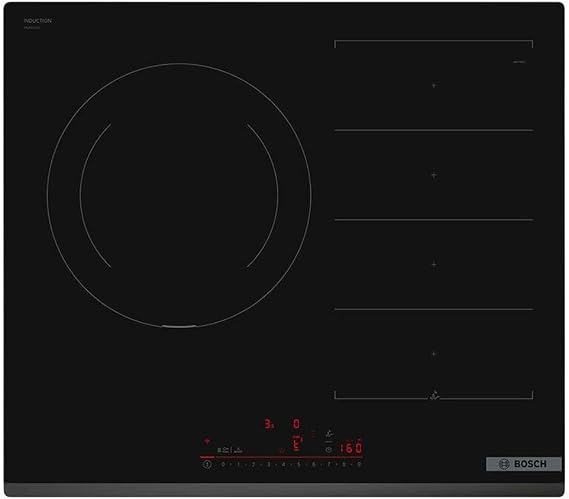Tap the cross marker in the frontmost flex zone segment
The image size is (569, 499).
pyautogui.click(x=434, y=354)
